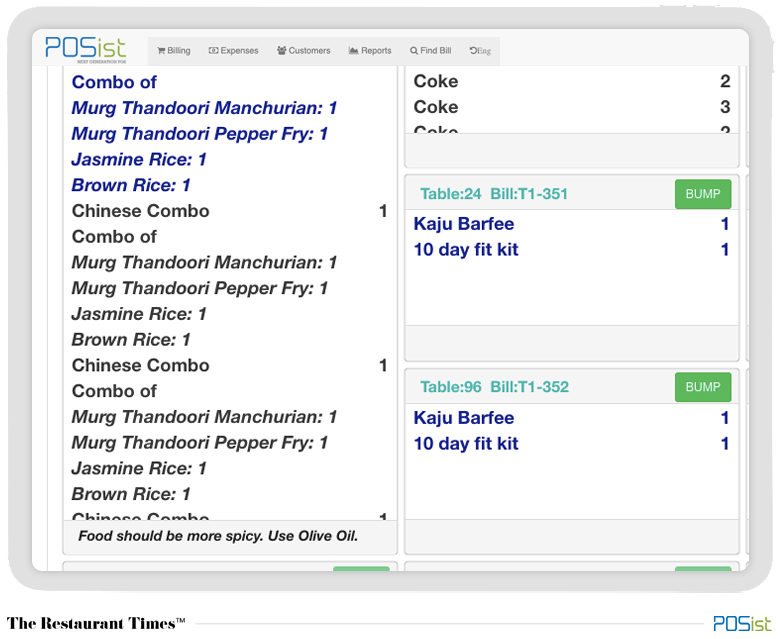
Task: Click the note Food should be more spicy
Action: [x=218, y=536]
